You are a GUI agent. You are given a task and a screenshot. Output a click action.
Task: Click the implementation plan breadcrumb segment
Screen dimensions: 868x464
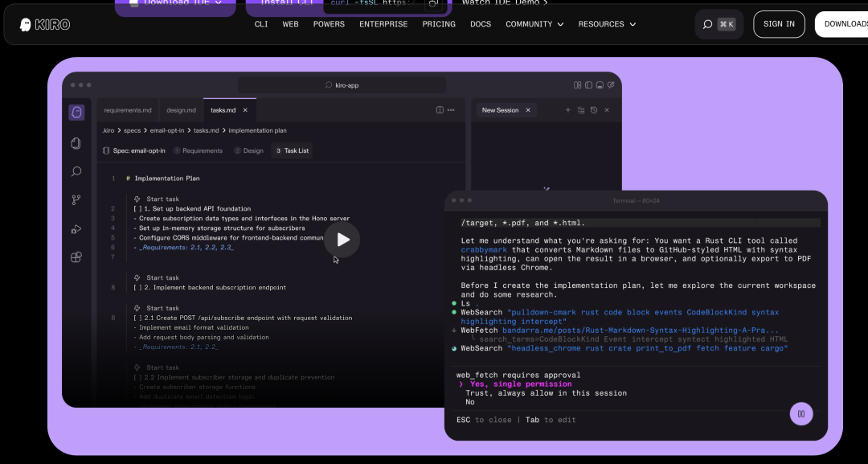(x=257, y=130)
